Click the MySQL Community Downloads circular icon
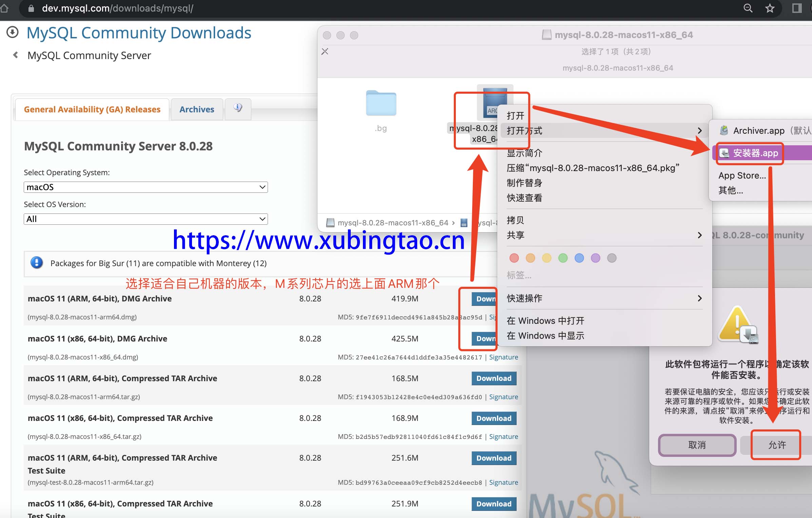 pos(13,33)
